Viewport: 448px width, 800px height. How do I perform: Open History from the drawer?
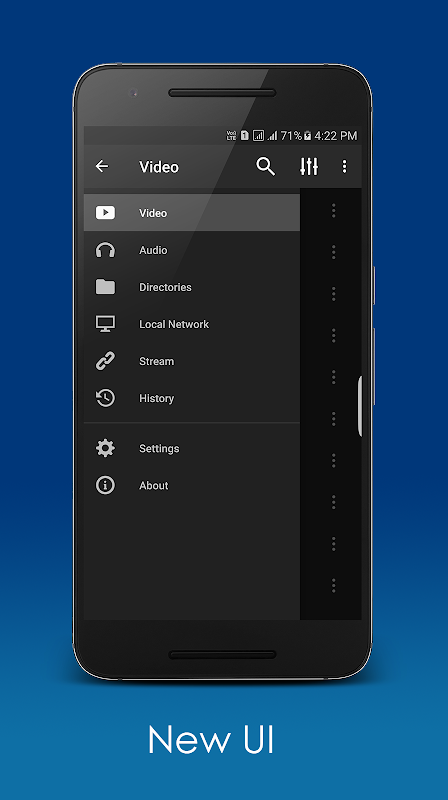[x=192, y=398]
